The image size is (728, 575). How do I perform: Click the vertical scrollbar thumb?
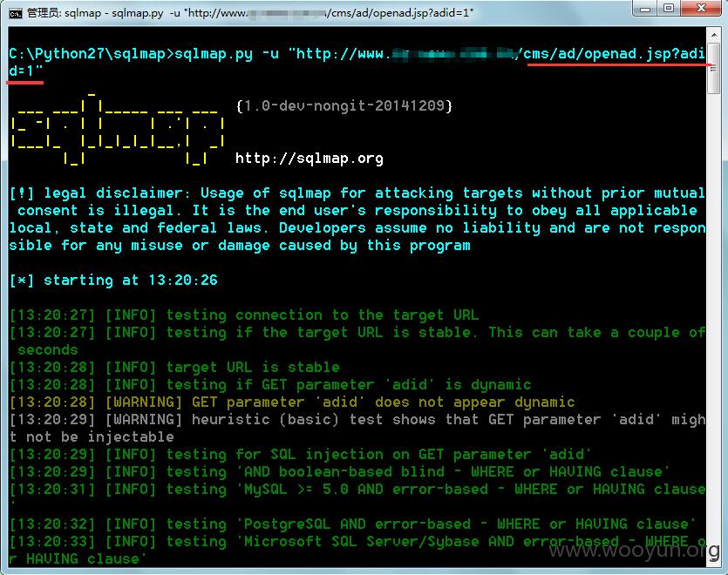pyautogui.click(x=713, y=69)
